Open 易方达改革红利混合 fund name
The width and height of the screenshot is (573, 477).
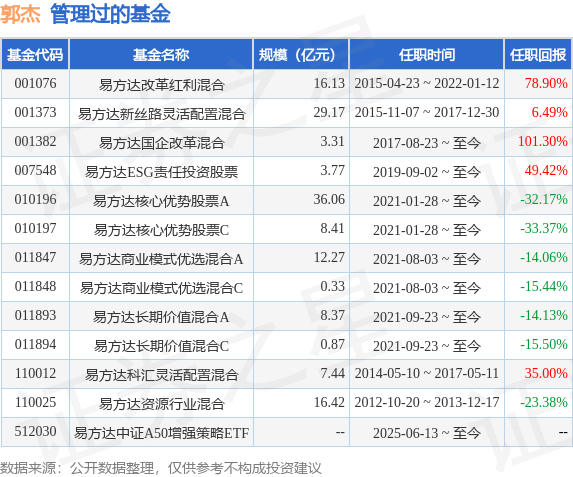[x=162, y=85]
